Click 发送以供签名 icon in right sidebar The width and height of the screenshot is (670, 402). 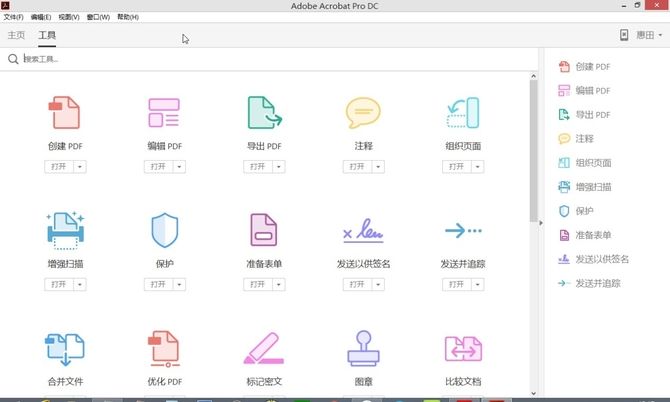(x=564, y=259)
